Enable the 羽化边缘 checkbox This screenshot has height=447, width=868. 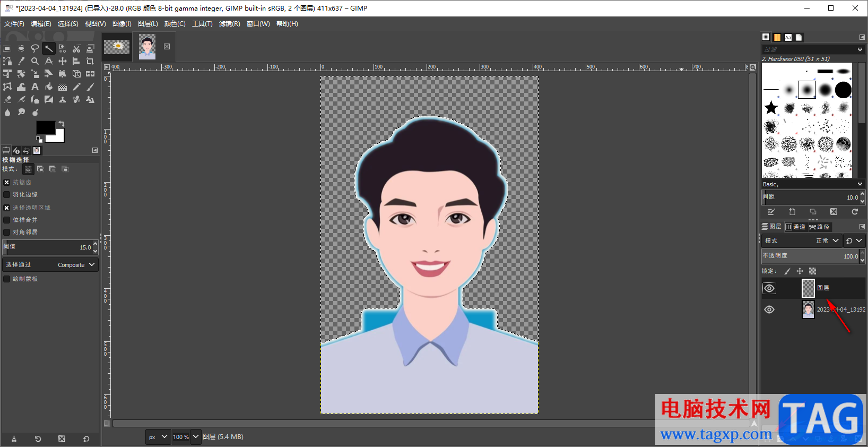point(7,195)
